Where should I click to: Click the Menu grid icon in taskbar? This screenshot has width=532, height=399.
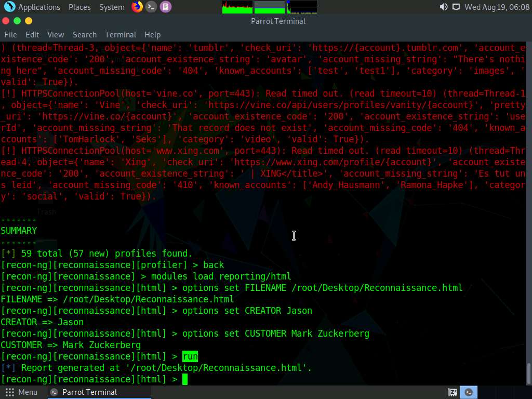(x=10, y=392)
